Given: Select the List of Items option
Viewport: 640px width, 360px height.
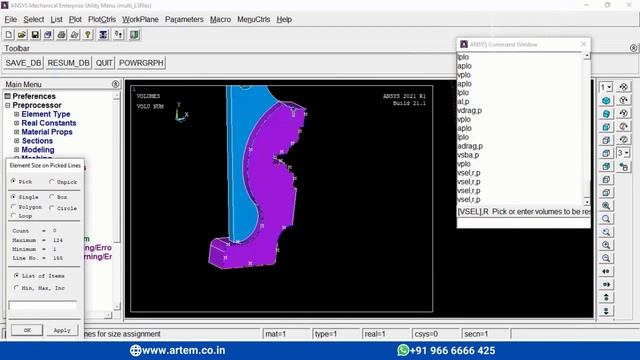Looking at the screenshot, I should [x=16, y=276].
